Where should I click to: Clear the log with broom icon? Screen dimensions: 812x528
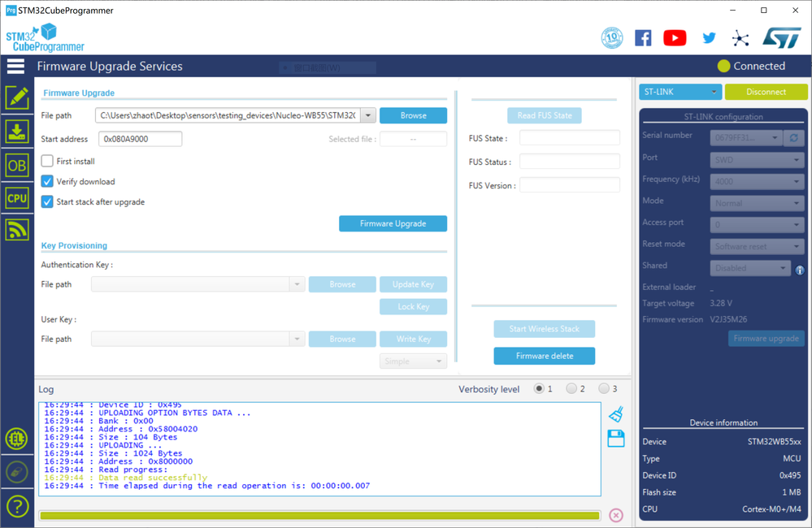click(x=616, y=414)
